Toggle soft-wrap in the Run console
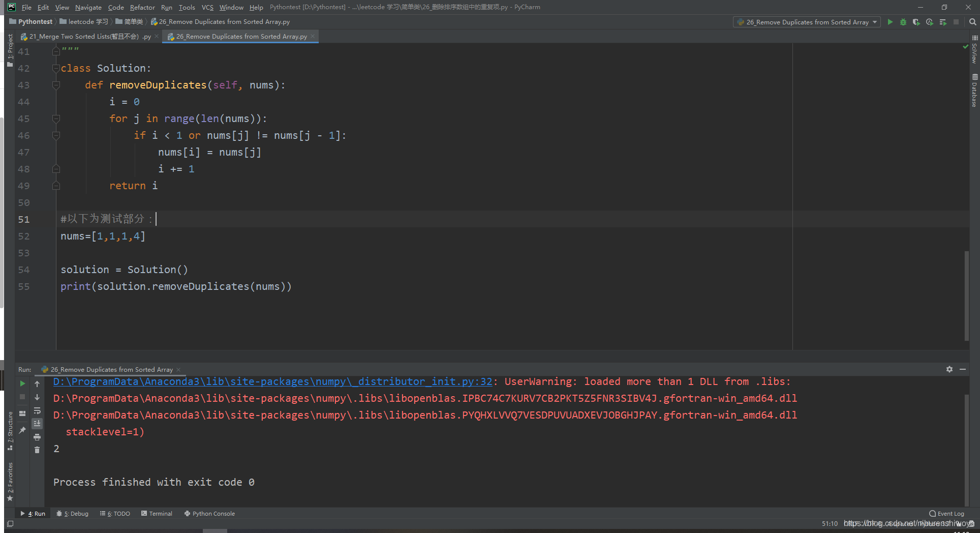The image size is (980, 533). (x=37, y=410)
